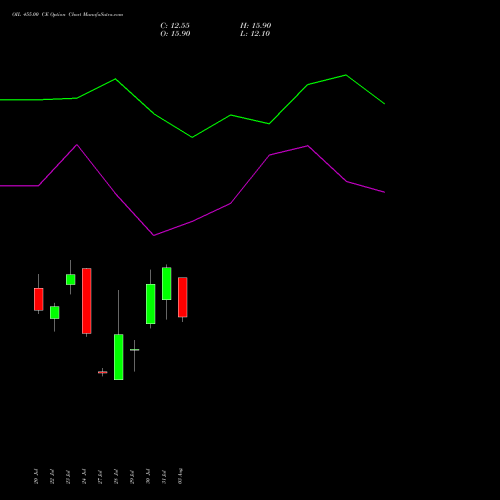
Task: Click the OIL 455.00 CE Option Chart title
Action: [68, 15]
